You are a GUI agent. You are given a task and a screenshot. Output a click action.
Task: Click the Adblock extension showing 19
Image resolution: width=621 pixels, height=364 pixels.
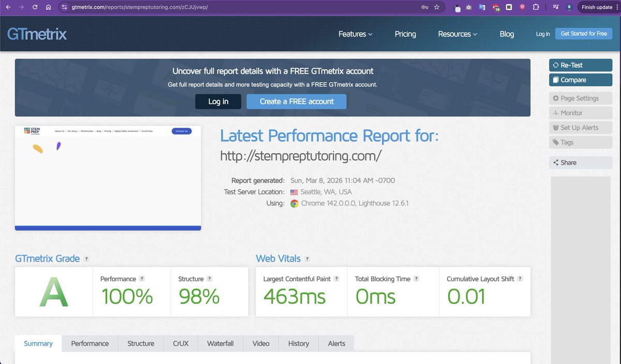495,8
